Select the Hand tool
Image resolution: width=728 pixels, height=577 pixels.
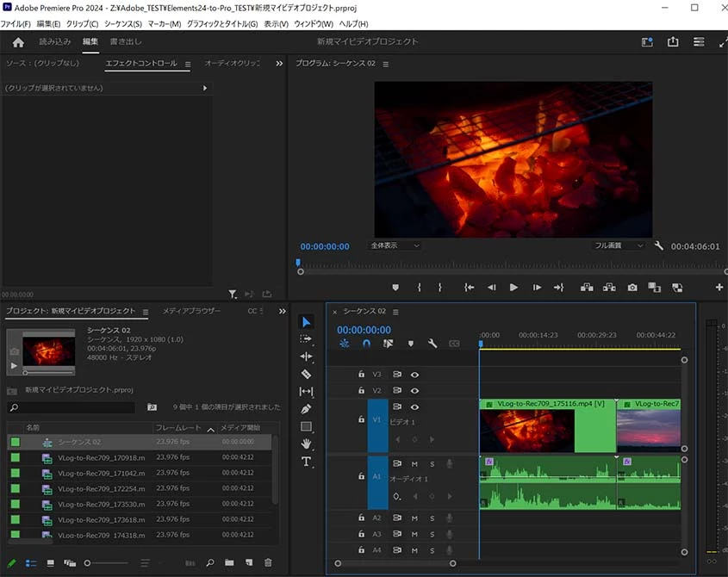pos(306,444)
